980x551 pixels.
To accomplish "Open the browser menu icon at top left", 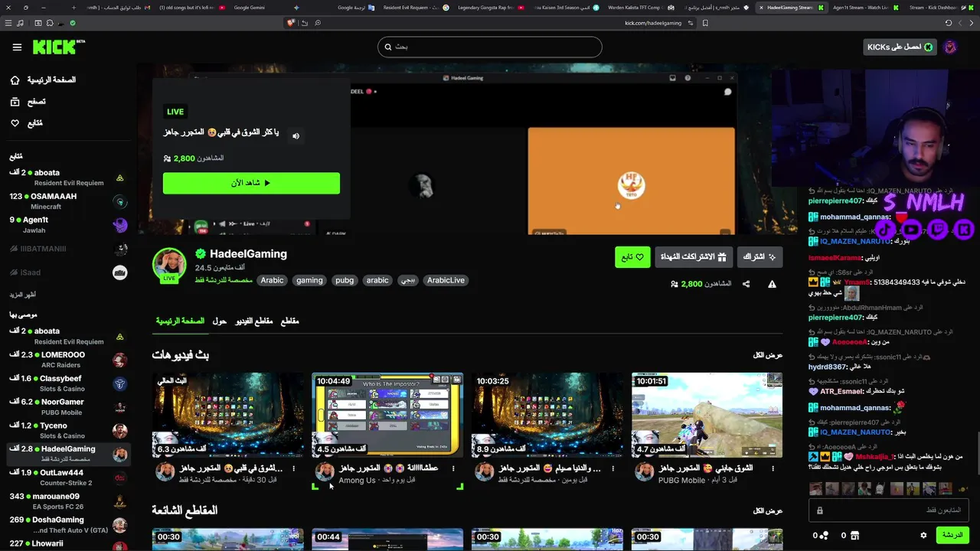I will 8,23.
